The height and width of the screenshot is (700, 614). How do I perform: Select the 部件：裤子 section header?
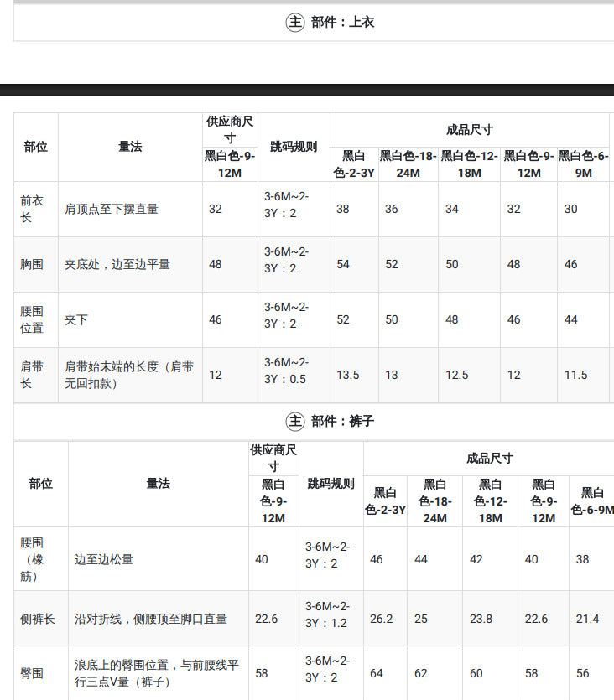point(342,421)
